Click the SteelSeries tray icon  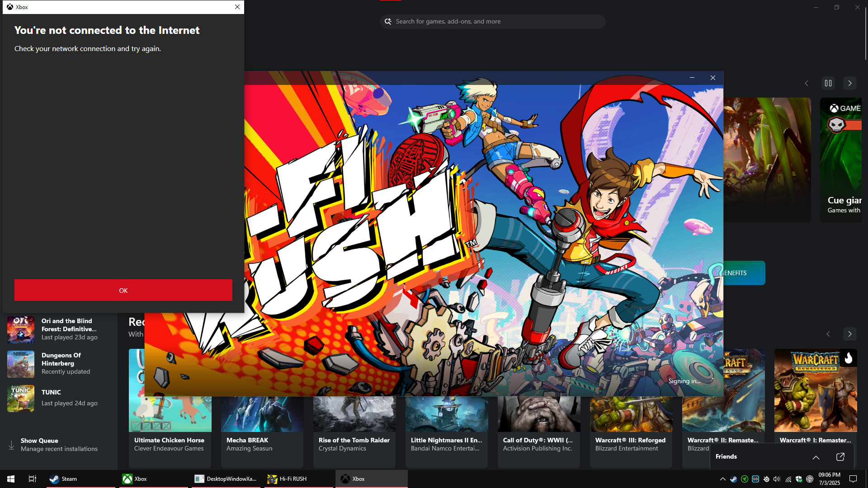(766, 479)
